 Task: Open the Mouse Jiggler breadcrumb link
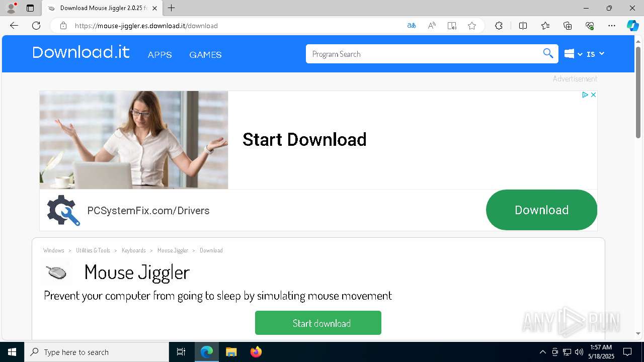173,250
